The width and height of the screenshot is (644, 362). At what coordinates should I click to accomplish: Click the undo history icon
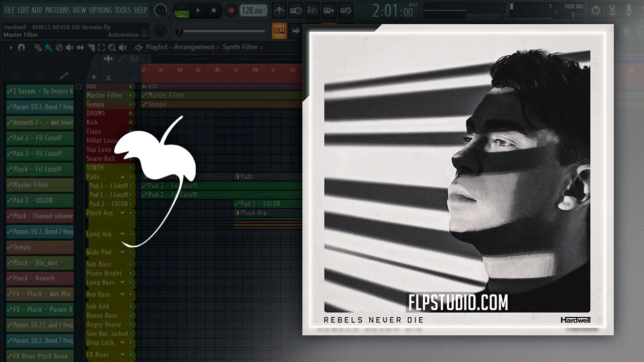point(596,10)
